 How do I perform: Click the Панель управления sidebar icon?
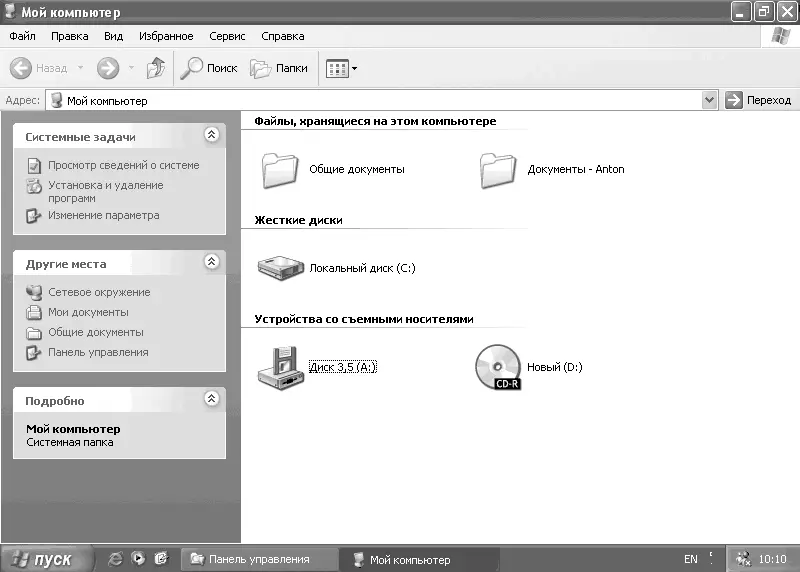[x=34, y=353]
